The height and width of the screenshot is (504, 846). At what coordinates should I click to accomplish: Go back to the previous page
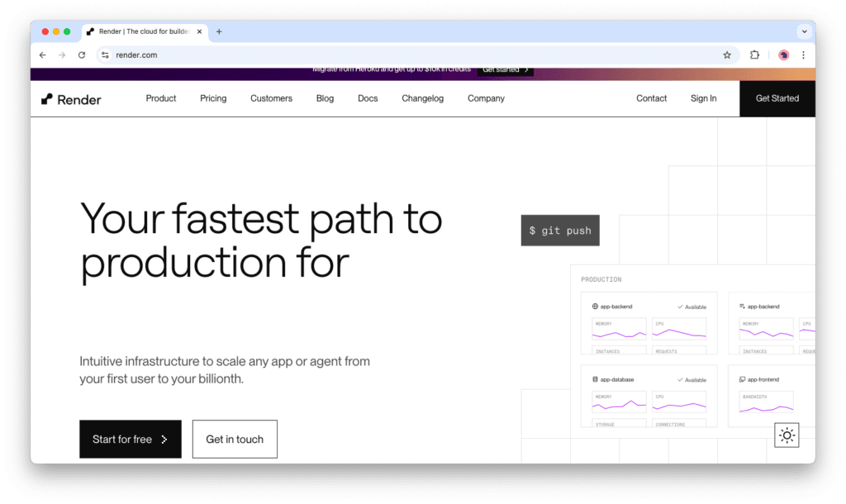(43, 55)
